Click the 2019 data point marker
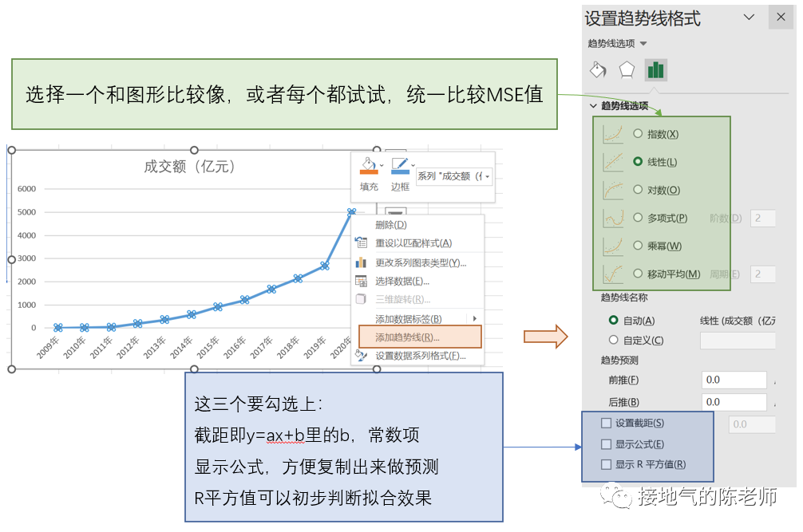The image size is (803, 532). pyautogui.click(x=325, y=266)
